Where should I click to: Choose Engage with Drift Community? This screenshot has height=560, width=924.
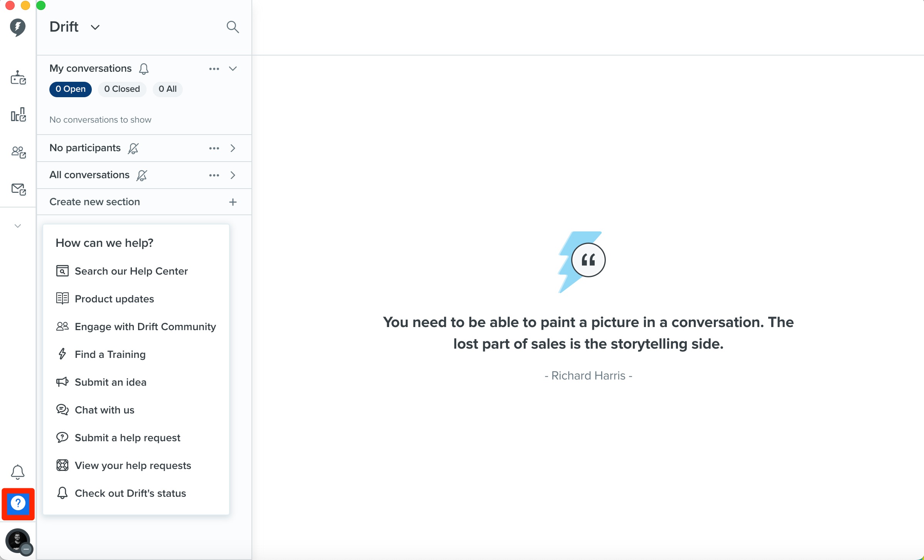point(136,327)
